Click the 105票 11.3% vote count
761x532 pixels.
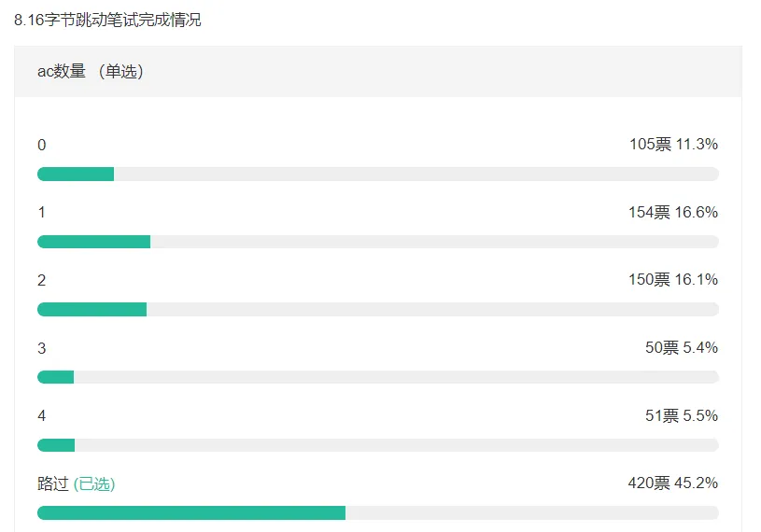[673, 144]
